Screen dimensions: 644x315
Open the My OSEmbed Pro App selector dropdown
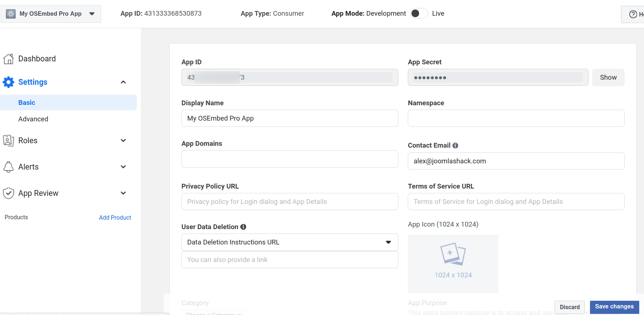51,14
